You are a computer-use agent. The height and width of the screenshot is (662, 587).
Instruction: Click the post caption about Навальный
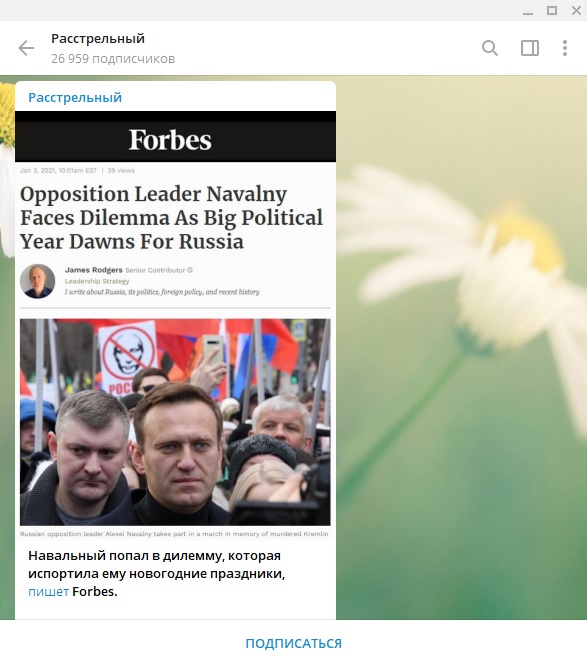tap(156, 573)
